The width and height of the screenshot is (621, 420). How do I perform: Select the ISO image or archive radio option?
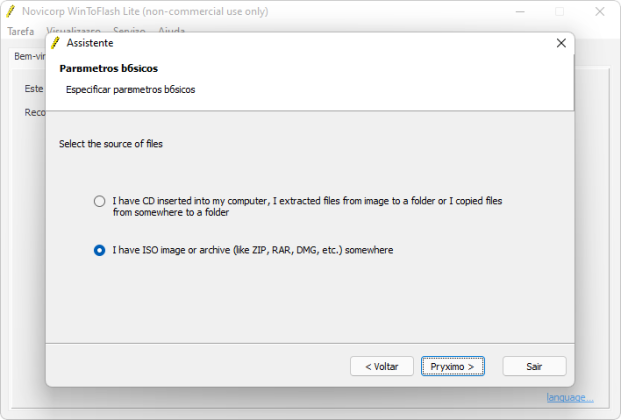click(99, 250)
